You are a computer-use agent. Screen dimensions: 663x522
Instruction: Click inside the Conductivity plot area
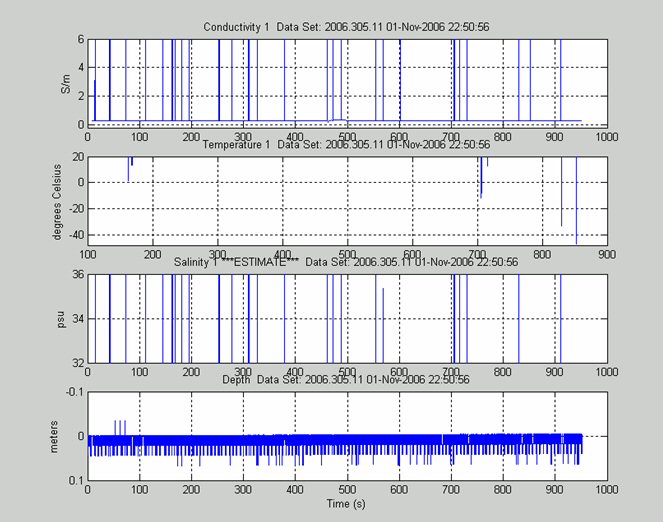[348, 83]
